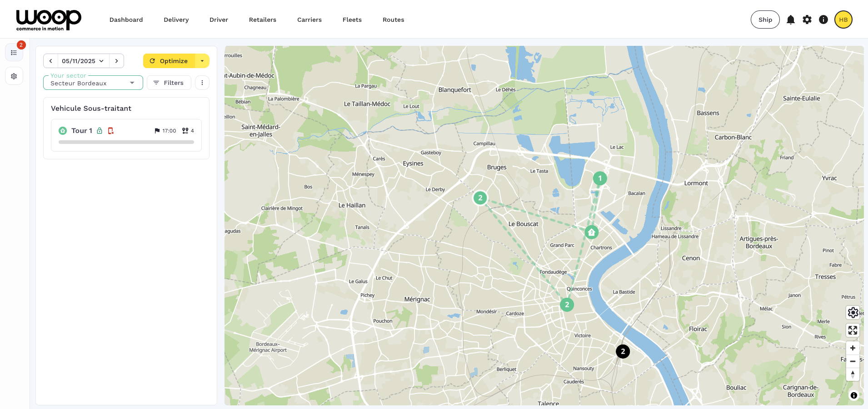Open the sidebar configuration gear icon
The height and width of the screenshot is (409, 868).
click(x=14, y=76)
